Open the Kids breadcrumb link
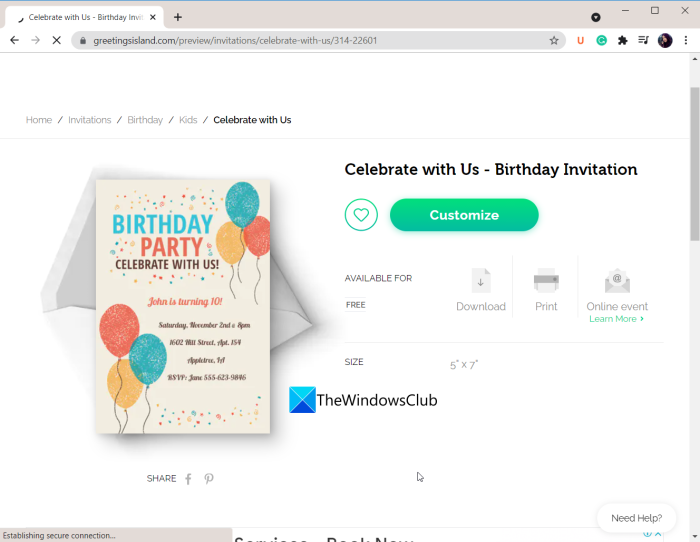 click(x=188, y=120)
